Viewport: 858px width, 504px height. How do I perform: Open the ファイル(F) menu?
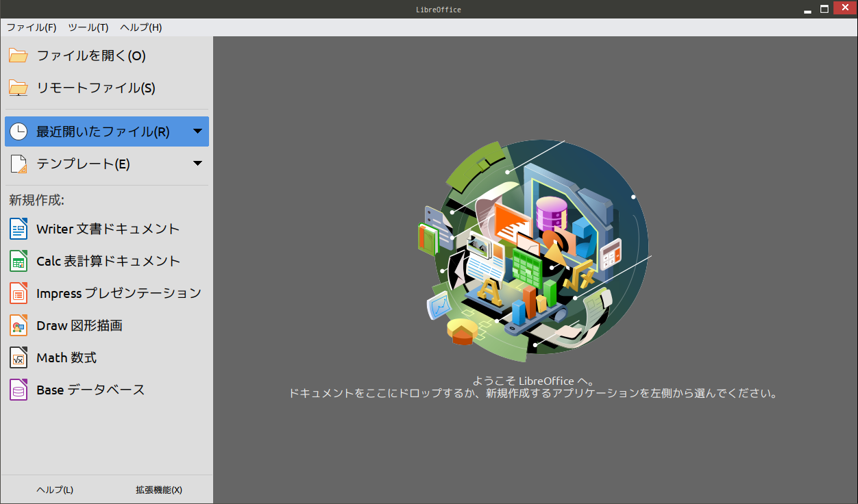pyautogui.click(x=32, y=27)
